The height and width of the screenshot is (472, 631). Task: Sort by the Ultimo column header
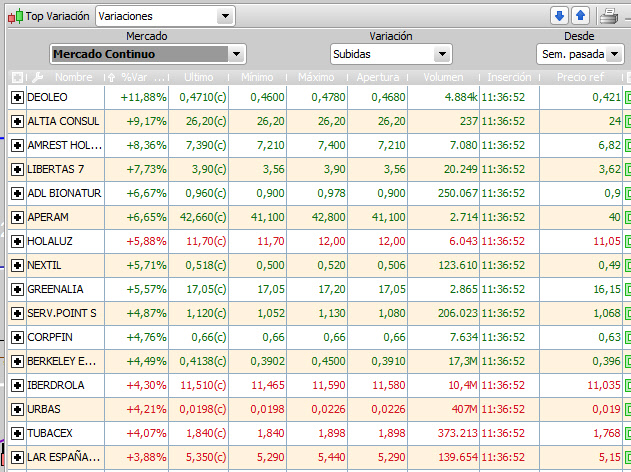(198, 77)
